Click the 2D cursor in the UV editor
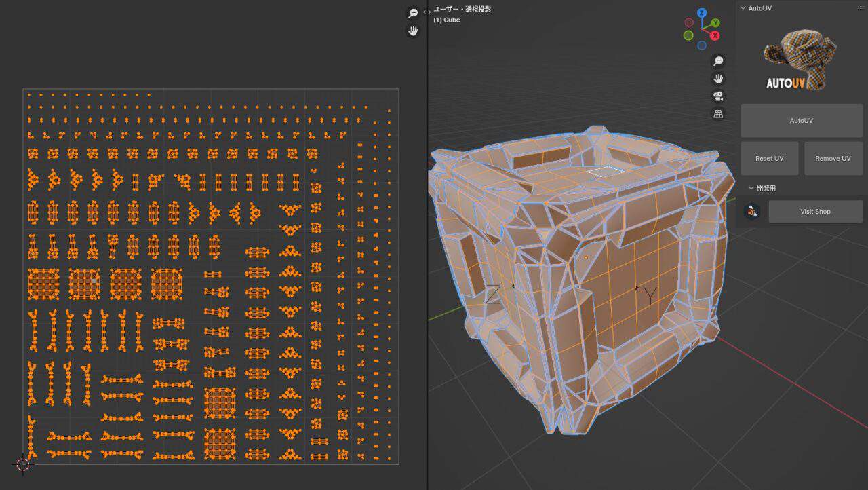 pyautogui.click(x=23, y=464)
